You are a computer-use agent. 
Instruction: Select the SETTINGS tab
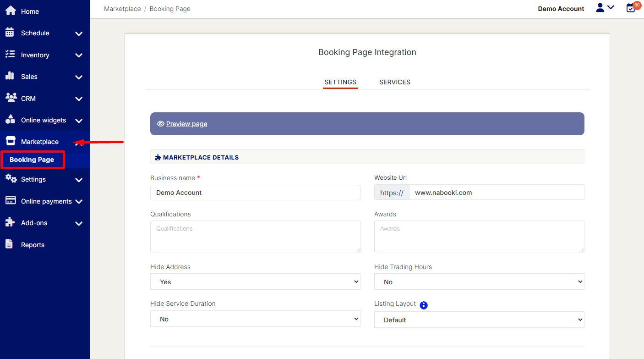point(340,82)
